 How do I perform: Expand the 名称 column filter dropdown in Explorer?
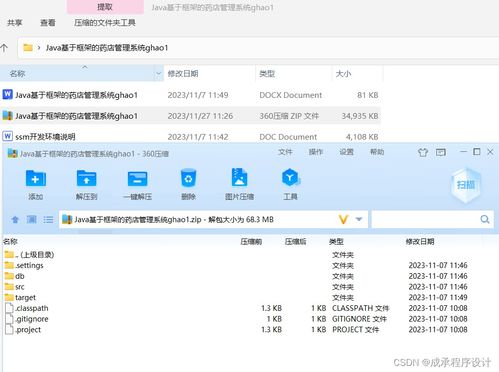[x=159, y=73]
